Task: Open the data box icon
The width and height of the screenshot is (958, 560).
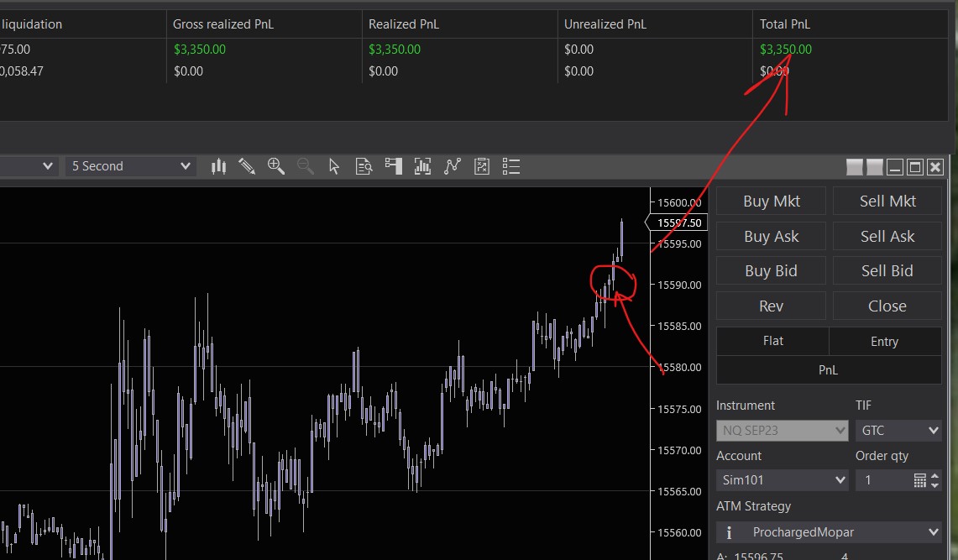Action: click(x=364, y=166)
